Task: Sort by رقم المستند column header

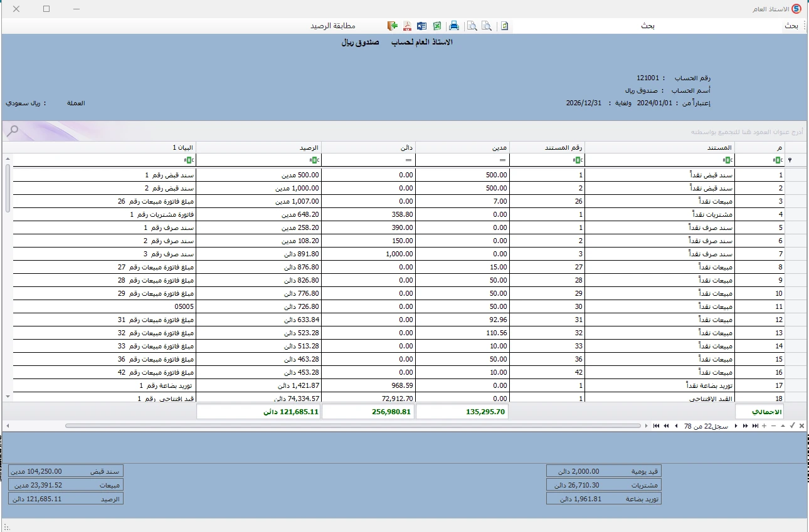Action: (547, 147)
